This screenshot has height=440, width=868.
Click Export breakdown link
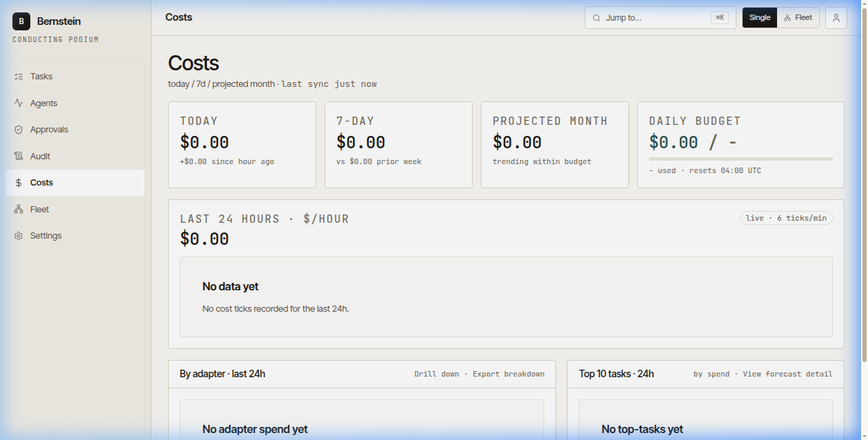pyautogui.click(x=508, y=374)
